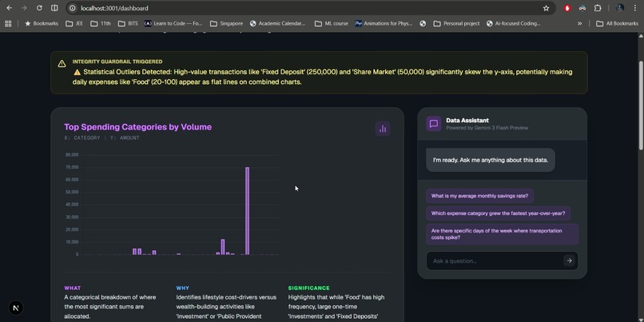The image size is (644, 322).
Task: Send the question with the arrow button
Action: (x=569, y=260)
